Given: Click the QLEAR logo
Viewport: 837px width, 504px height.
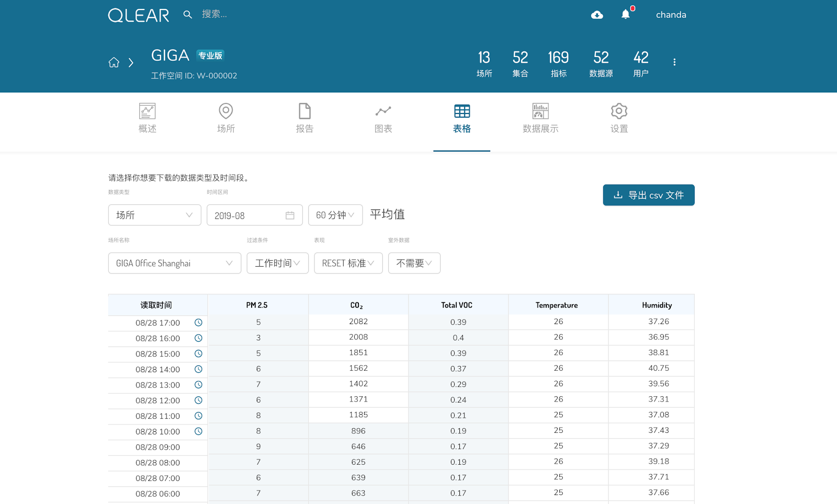Looking at the screenshot, I should (139, 15).
